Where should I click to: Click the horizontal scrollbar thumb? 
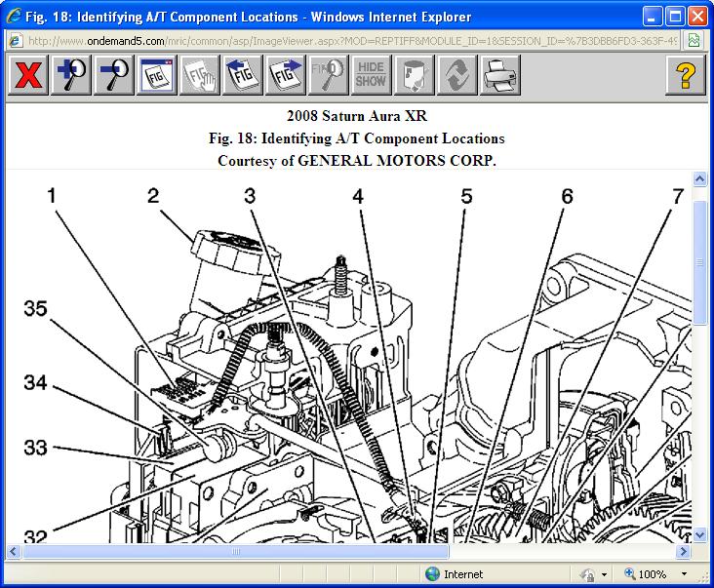(234, 551)
